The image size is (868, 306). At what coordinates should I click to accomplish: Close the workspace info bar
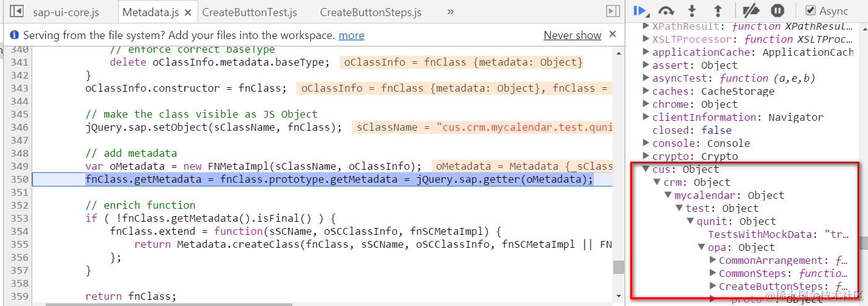click(612, 35)
